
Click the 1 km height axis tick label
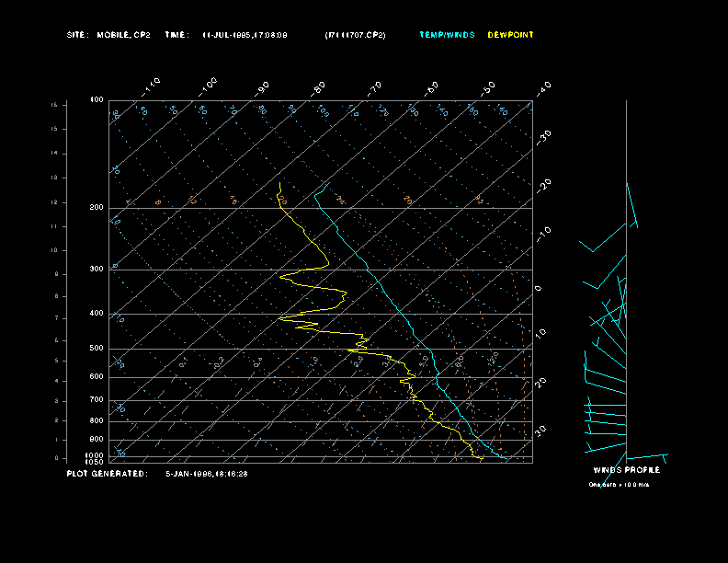[57, 440]
